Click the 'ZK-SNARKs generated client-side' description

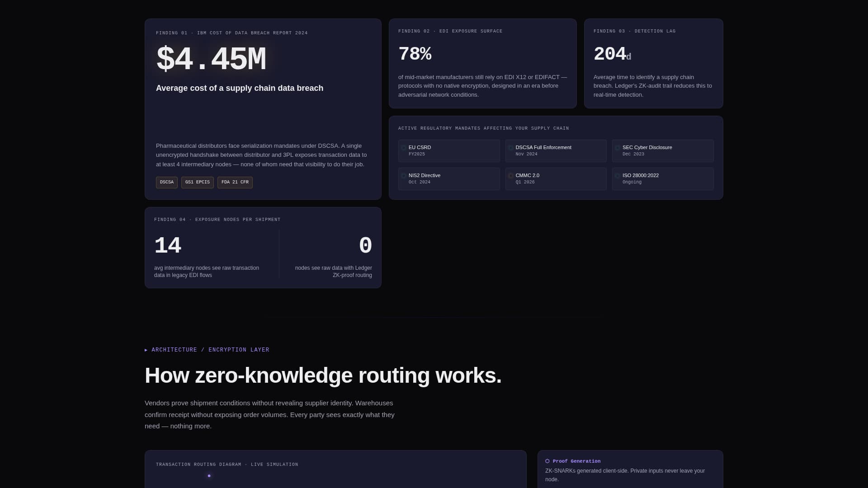pos(625,475)
